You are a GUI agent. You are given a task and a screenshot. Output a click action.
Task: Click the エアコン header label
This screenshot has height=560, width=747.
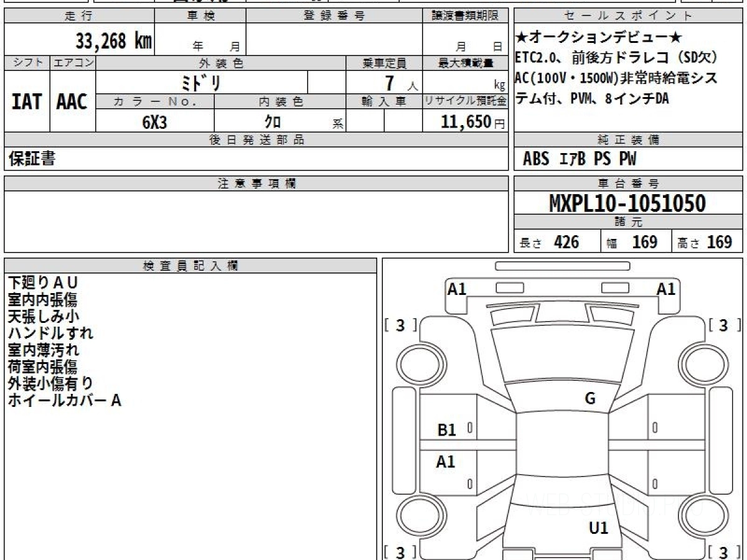pos(73,63)
